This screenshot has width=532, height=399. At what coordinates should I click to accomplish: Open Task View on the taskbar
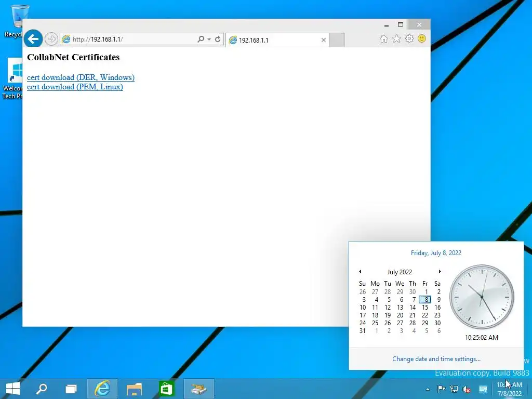71,389
